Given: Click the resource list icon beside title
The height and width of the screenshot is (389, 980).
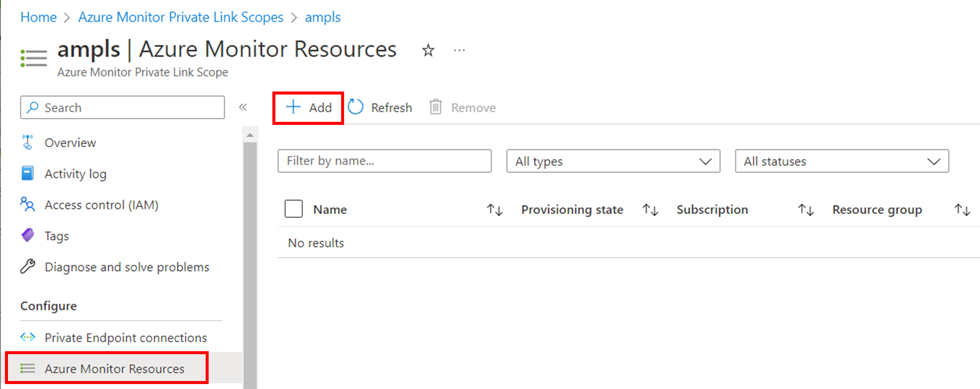Looking at the screenshot, I should (33, 58).
